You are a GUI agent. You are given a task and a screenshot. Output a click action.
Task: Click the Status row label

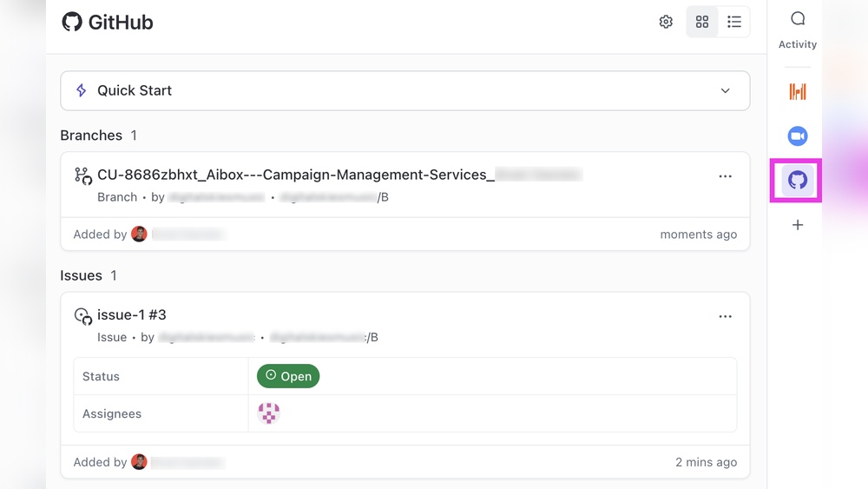point(101,377)
